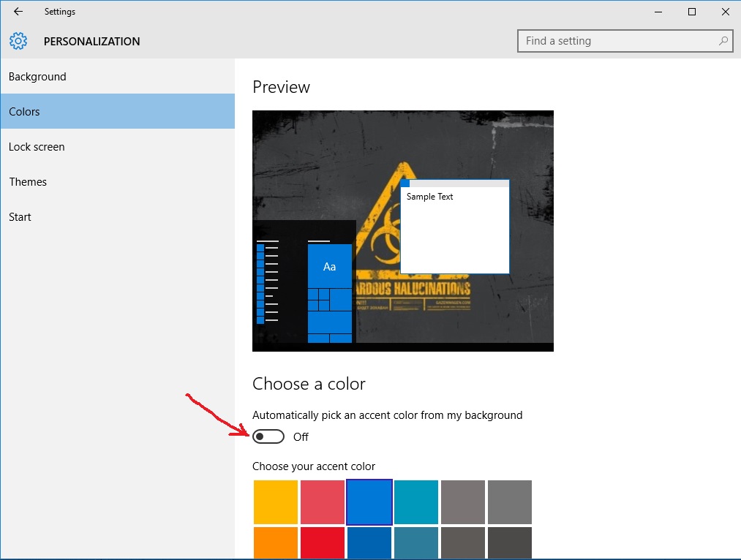
Task: Select the bright red accent color
Action: (x=323, y=543)
